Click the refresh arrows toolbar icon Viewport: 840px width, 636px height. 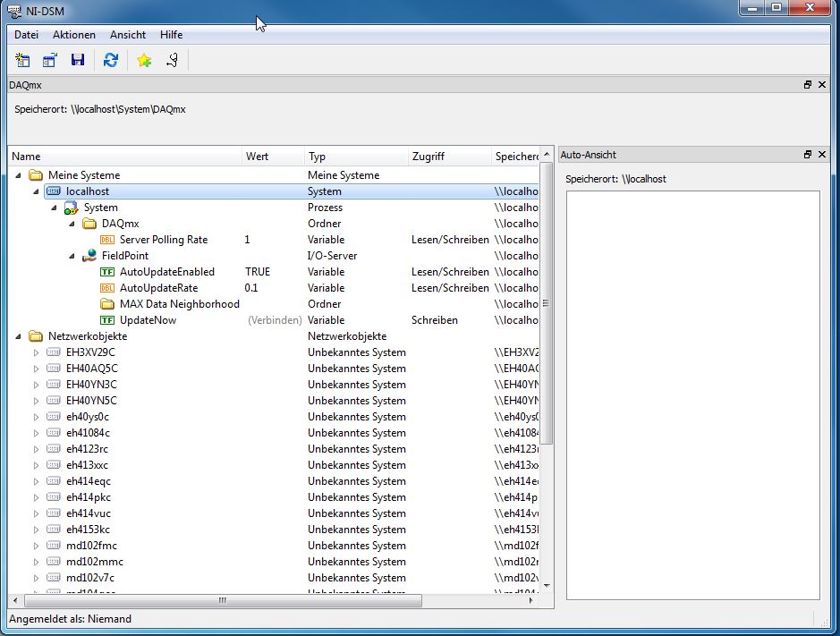pyautogui.click(x=111, y=60)
